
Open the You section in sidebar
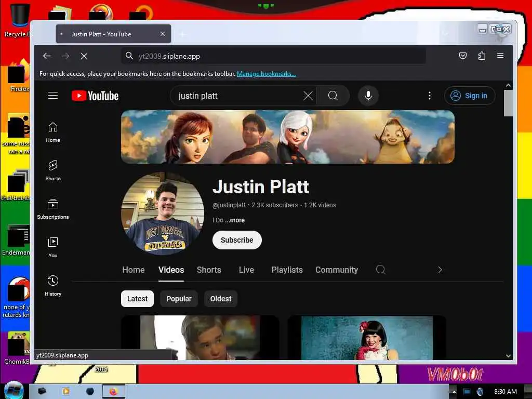click(53, 248)
